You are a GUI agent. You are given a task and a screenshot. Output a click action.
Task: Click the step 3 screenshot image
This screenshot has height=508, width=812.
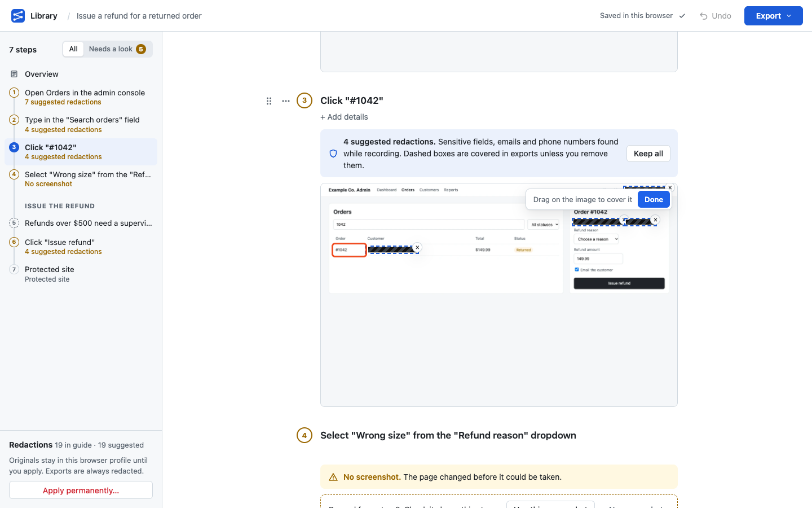tap(499, 295)
